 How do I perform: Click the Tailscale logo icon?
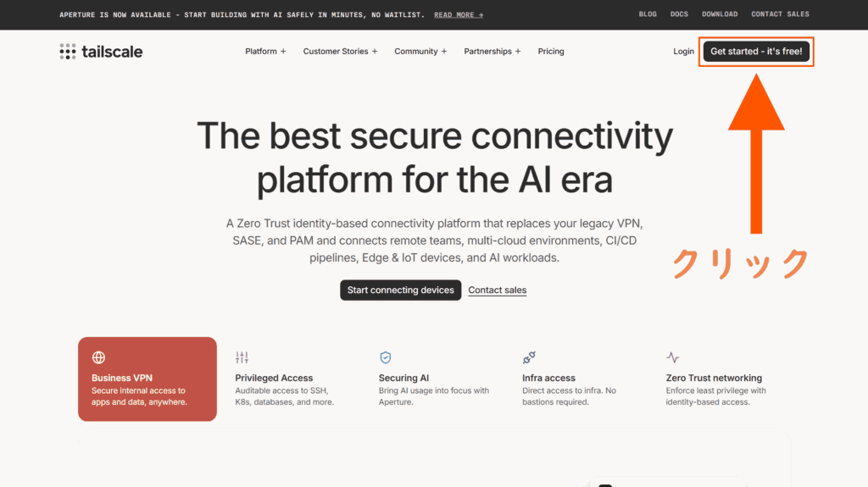68,52
